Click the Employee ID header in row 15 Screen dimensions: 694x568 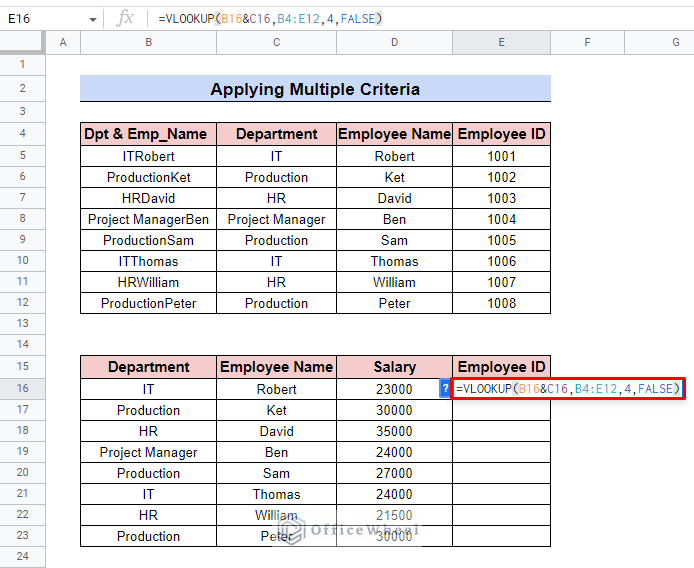pos(501,367)
